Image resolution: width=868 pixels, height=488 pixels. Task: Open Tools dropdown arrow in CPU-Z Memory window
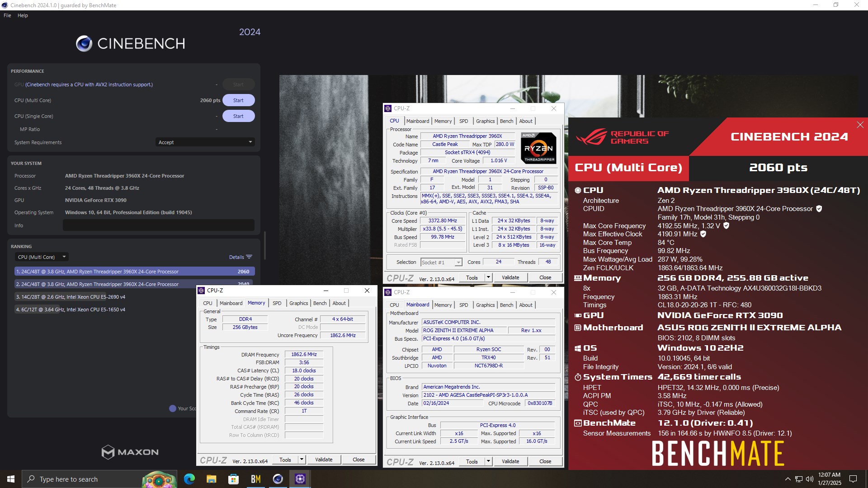tap(301, 460)
